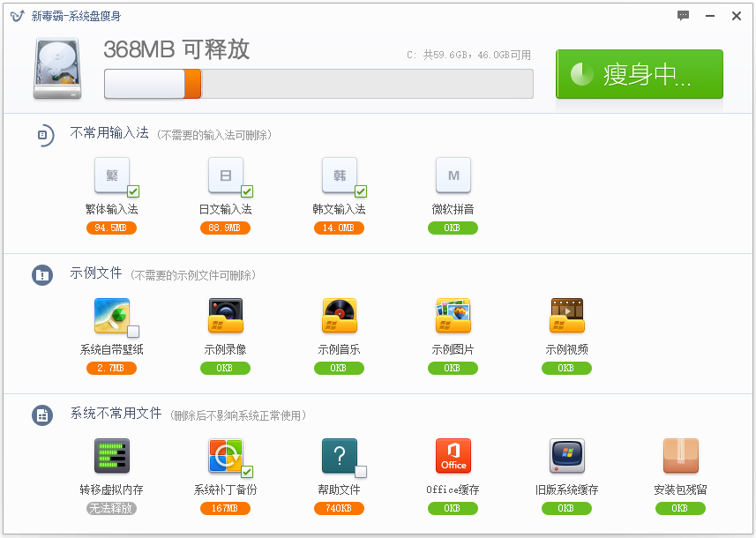Click the 转移虚拟内存 memory icon

pyautogui.click(x=112, y=456)
